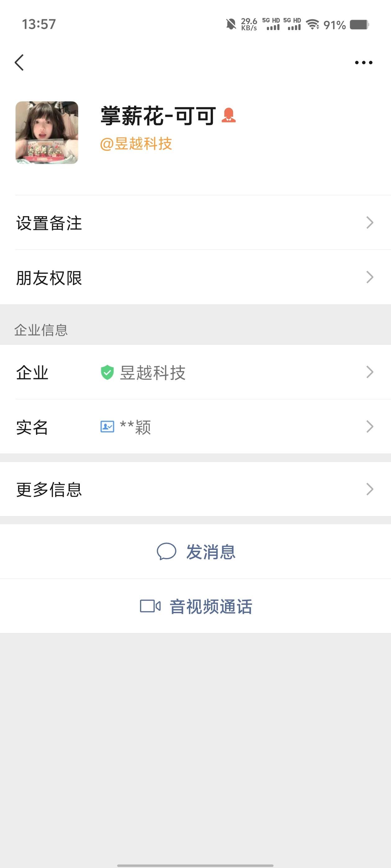Open the three-dot more options menu

tap(364, 62)
